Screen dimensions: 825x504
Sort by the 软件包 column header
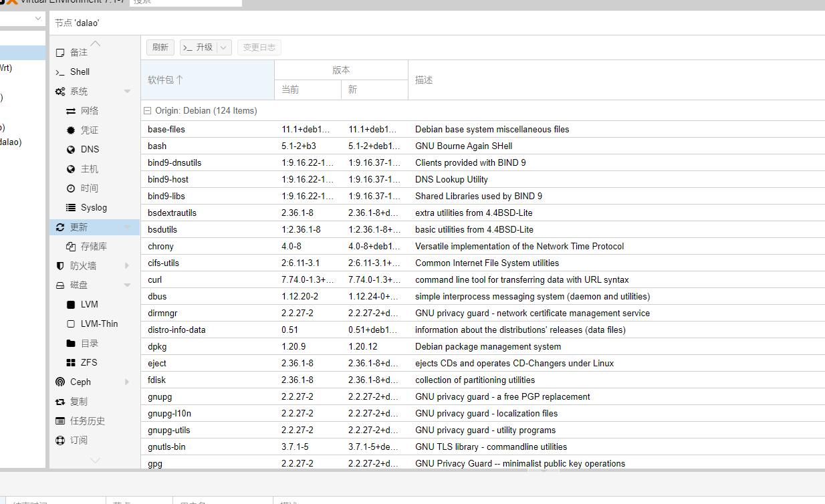tap(208, 80)
